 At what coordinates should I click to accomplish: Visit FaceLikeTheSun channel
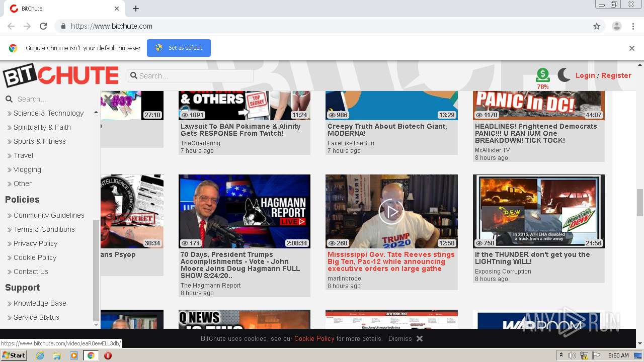[x=351, y=143]
